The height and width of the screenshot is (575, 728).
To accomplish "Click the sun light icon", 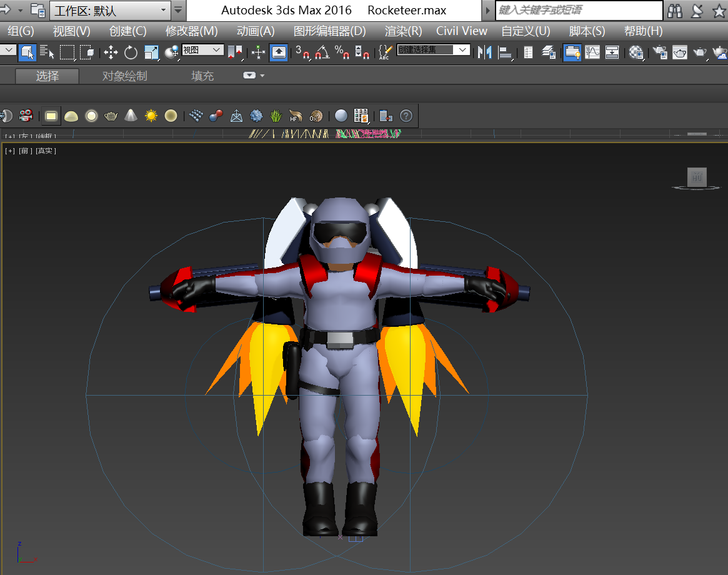I will click(151, 116).
